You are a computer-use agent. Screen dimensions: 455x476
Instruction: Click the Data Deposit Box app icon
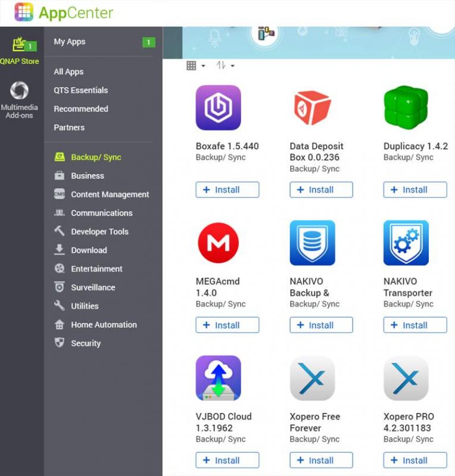click(312, 108)
